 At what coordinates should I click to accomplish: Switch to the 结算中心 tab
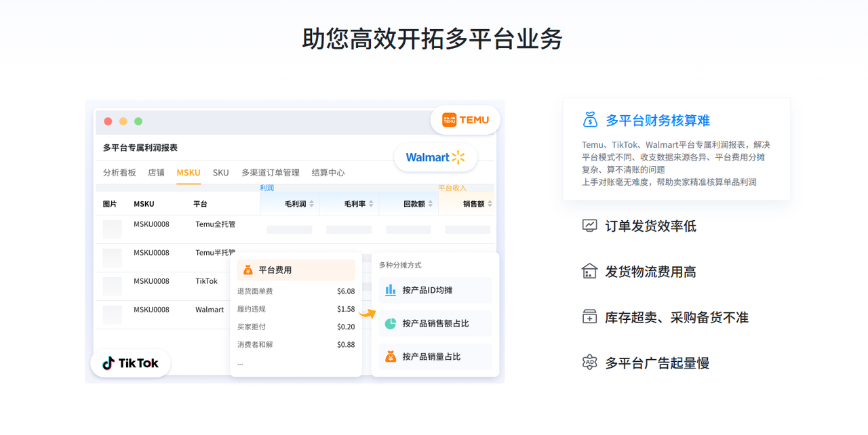pyautogui.click(x=328, y=173)
